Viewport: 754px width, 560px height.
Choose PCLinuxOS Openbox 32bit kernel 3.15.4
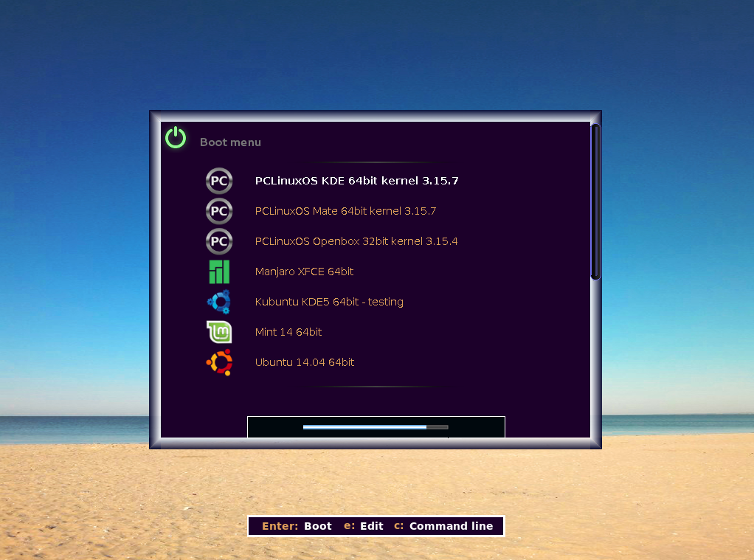click(356, 241)
